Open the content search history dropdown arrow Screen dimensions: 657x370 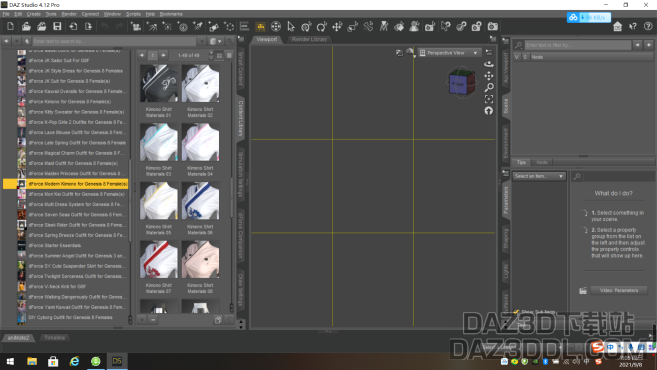click(x=202, y=41)
